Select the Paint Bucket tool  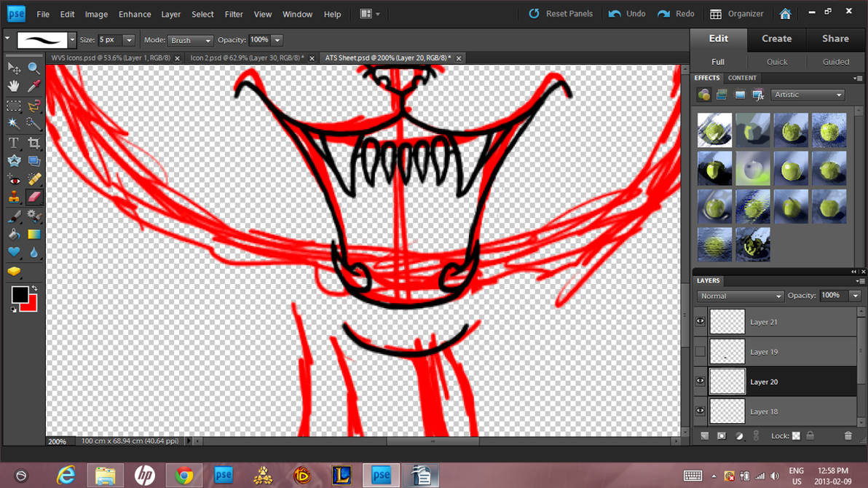click(x=13, y=233)
